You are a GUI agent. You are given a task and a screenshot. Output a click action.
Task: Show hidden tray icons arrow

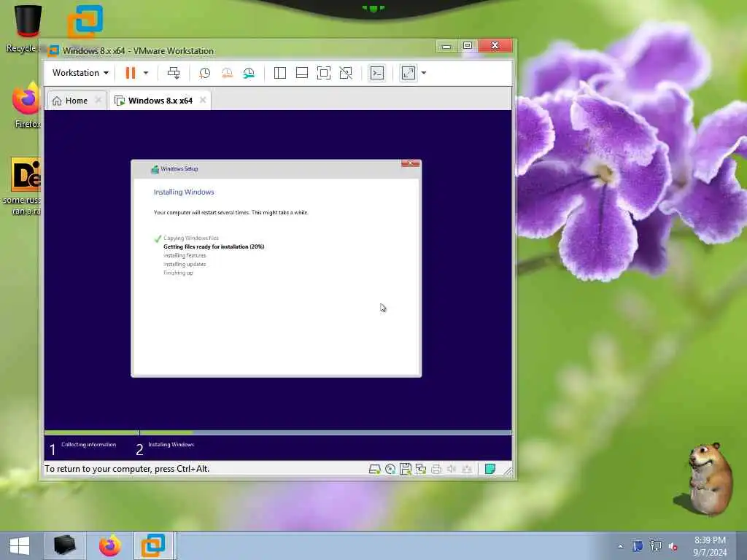pyautogui.click(x=620, y=546)
